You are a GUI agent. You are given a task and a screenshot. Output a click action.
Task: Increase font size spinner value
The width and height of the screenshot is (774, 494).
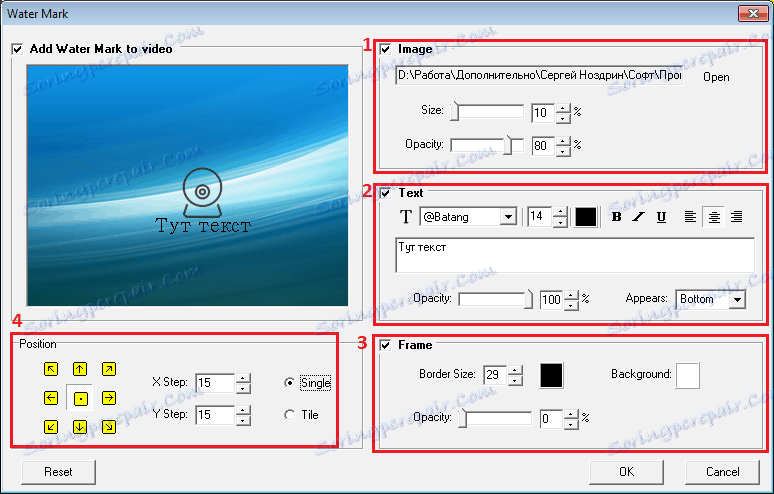(x=560, y=212)
